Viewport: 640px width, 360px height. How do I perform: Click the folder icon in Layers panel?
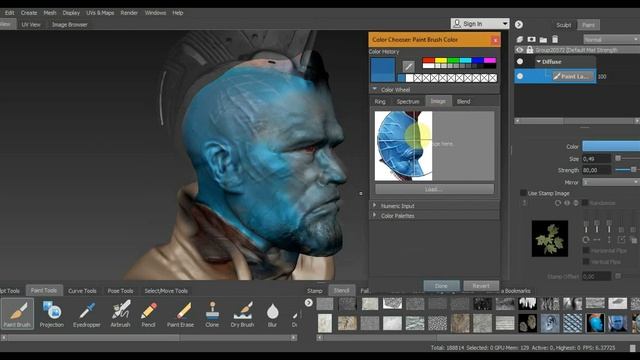(543, 40)
